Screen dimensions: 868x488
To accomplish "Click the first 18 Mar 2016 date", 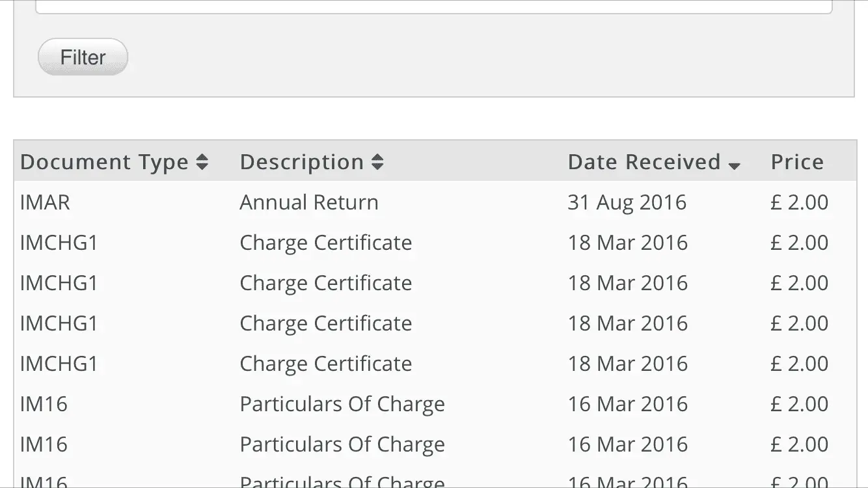I will pos(627,243).
